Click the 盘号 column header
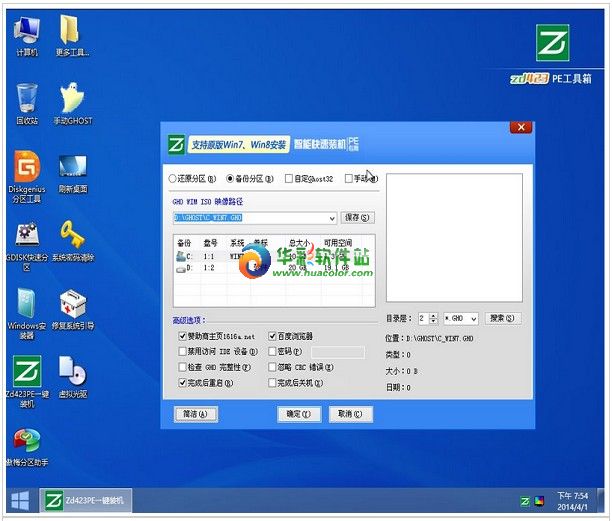 click(x=210, y=243)
